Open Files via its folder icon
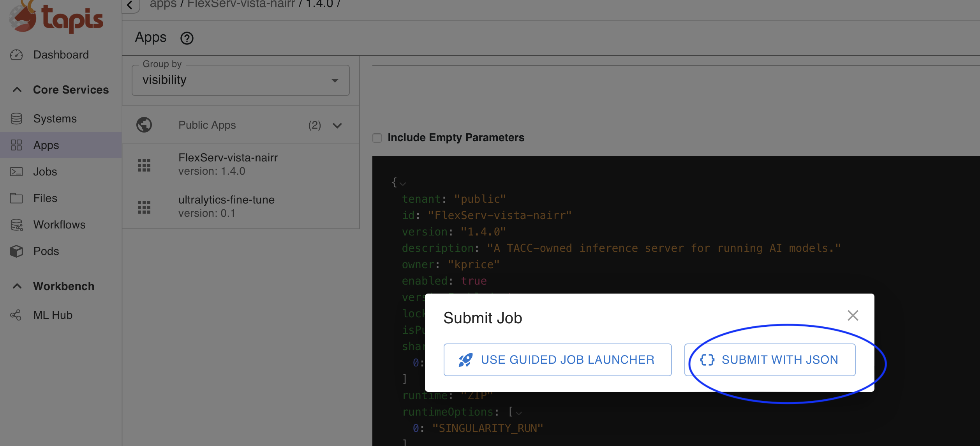This screenshot has width=980, height=446. coord(16,198)
